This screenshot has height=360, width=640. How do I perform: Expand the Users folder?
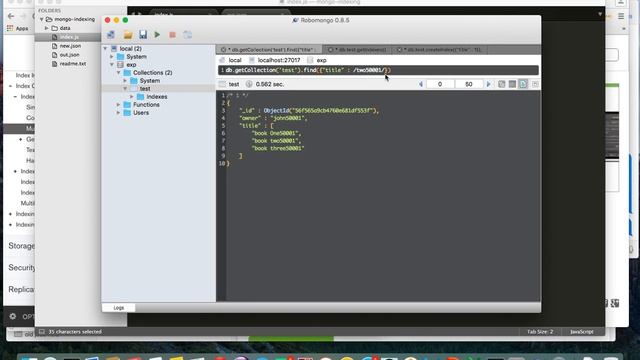(119, 113)
